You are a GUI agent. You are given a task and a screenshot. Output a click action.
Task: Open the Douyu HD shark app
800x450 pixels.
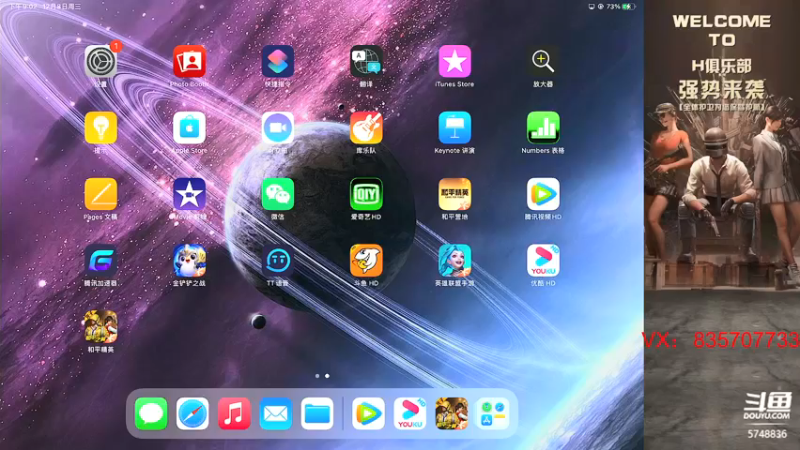coord(366,260)
